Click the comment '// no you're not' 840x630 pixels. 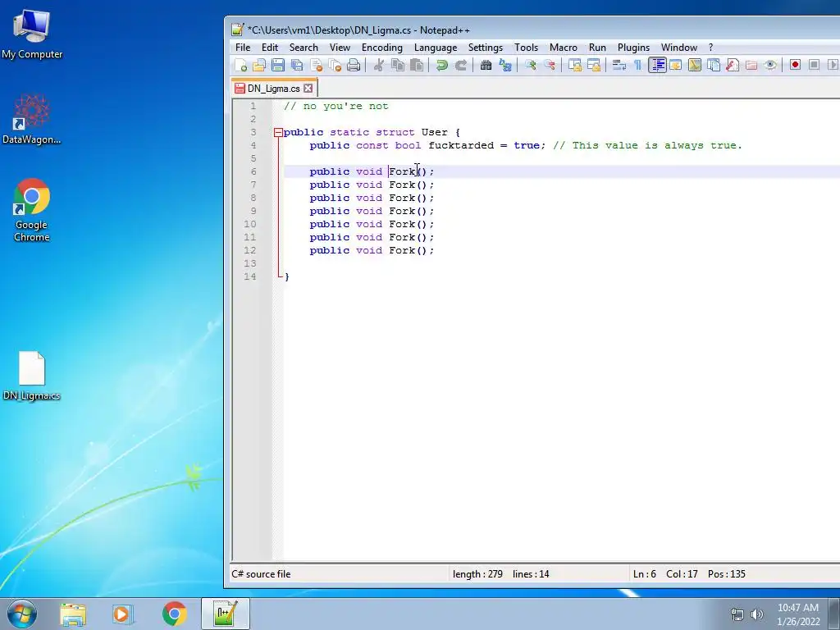tap(336, 106)
